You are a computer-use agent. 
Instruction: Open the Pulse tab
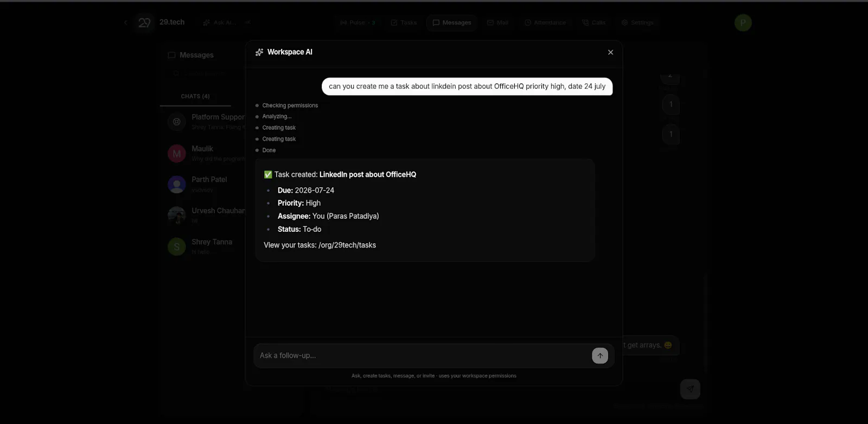(358, 23)
